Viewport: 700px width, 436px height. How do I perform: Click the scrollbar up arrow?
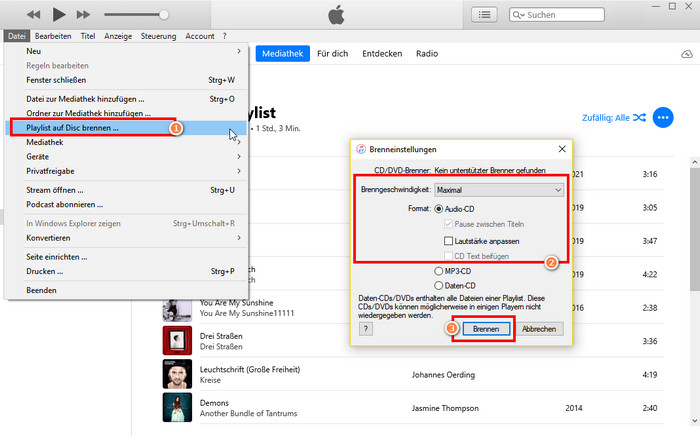694,161
